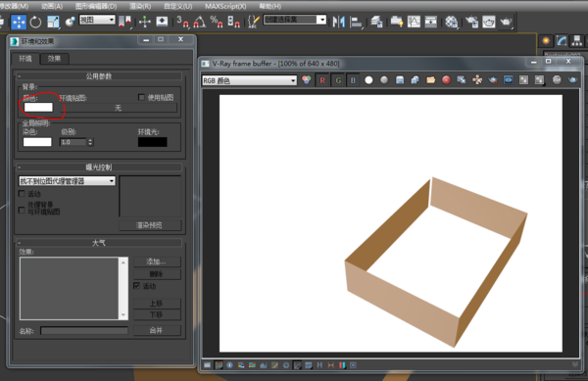Uncheck the atmosphere 活动 checkbox

click(137, 286)
